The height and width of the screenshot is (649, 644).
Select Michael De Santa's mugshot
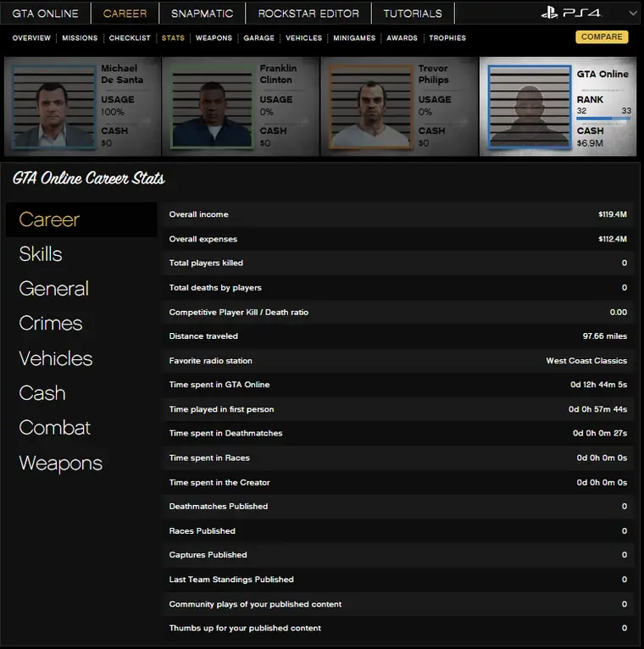pos(51,106)
